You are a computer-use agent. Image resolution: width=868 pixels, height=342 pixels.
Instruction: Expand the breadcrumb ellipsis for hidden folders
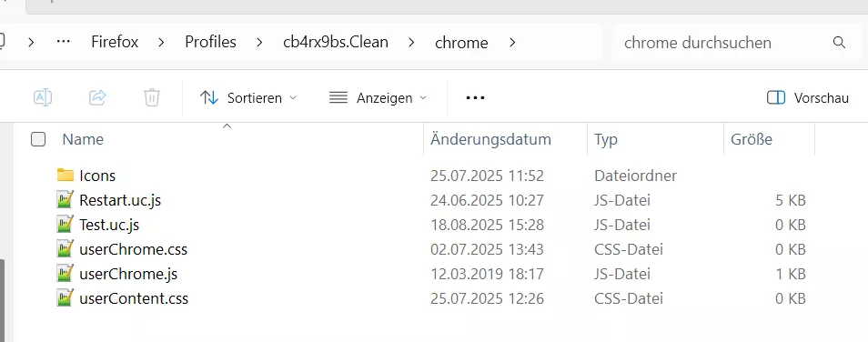click(63, 42)
